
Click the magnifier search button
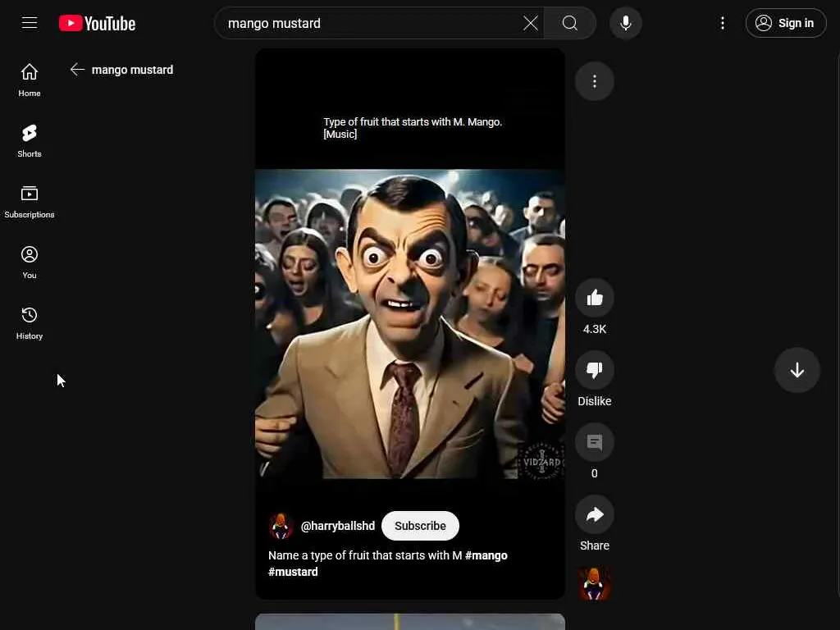pyautogui.click(x=570, y=23)
